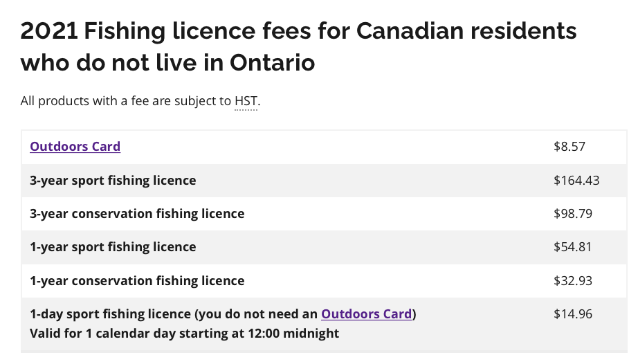This screenshot has width=638, height=364.
Task: Click the $164.43 price
Action: click(576, 181)
